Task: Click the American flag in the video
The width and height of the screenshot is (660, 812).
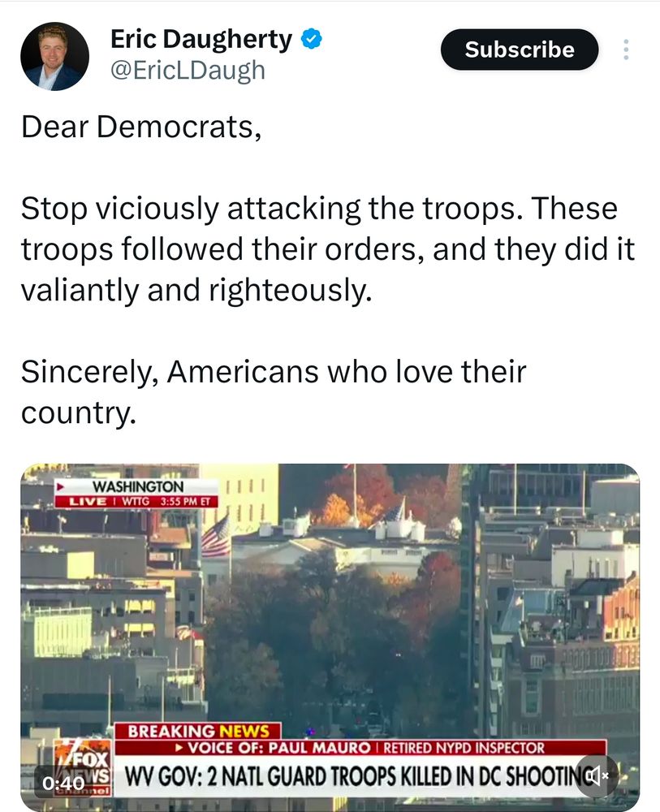Action: pyautogui.click(x=216, y=537)
